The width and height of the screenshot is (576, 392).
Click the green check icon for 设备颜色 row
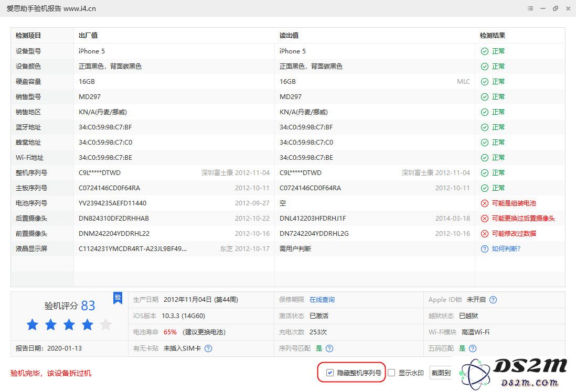click(485, 67)
